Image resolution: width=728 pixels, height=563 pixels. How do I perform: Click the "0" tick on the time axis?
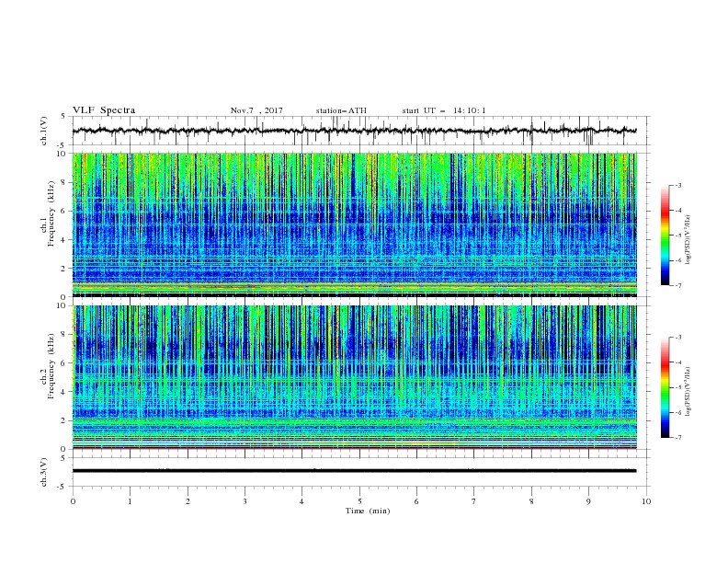click(73, 501)
